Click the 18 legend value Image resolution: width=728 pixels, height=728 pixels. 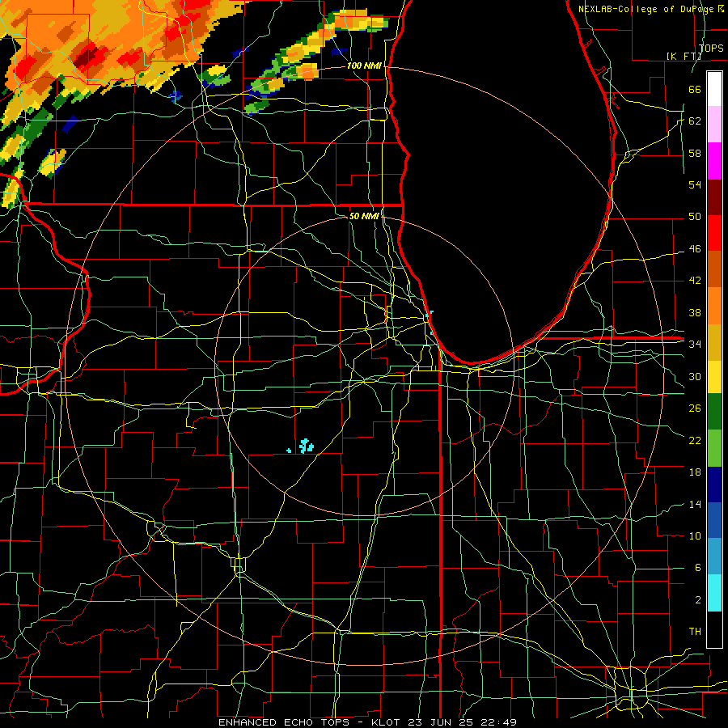[x=695, y=472]
